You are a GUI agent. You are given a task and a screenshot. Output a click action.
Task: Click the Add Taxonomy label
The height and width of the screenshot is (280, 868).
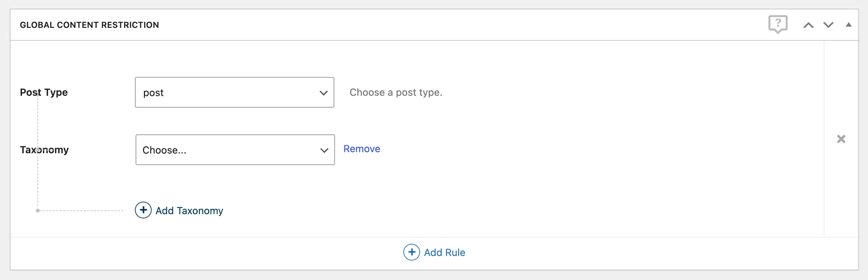(189, 211)
